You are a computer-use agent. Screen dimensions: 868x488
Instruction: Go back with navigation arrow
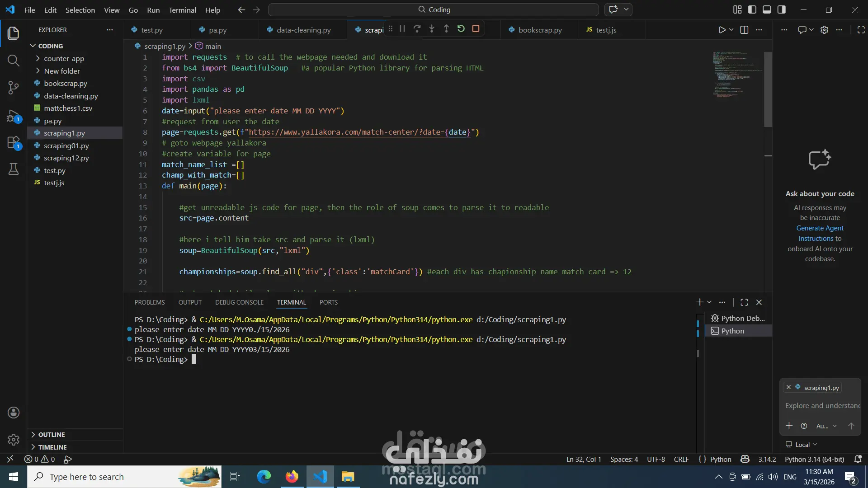[241, 9]
